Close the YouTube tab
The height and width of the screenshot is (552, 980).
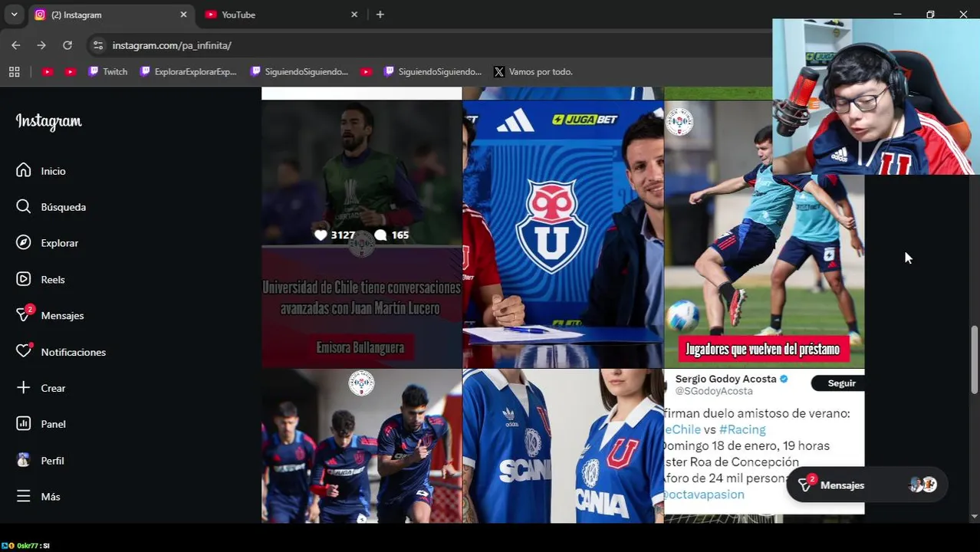tap(354, 15)
